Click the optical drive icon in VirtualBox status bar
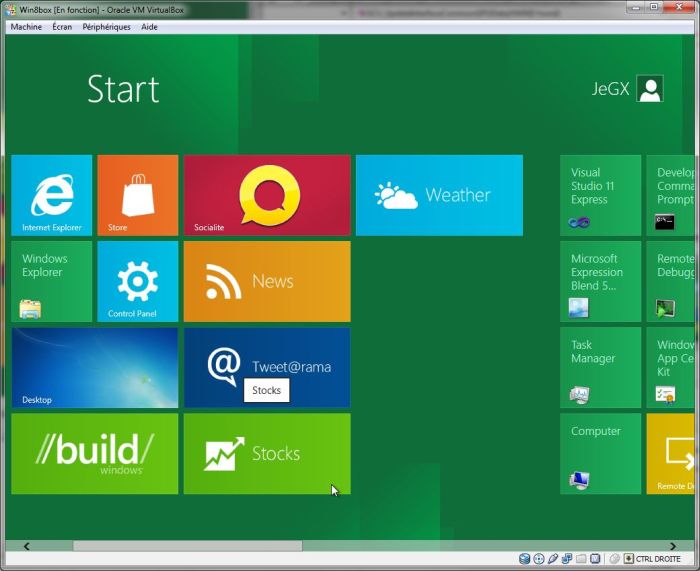Image resolution: width=700 pixels, height=571 pixels. (x=539, y=558)
